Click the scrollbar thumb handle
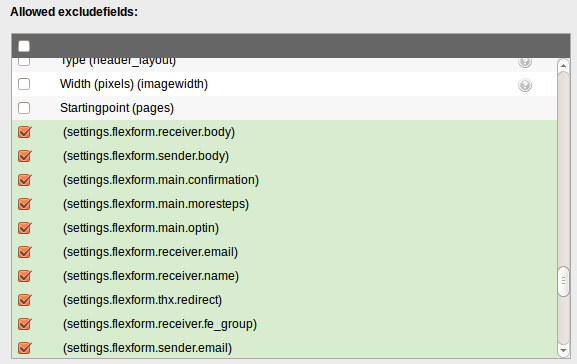 pyautogui.click(x=563, y=281)
